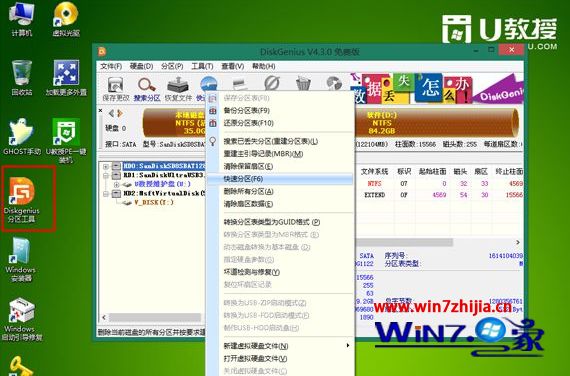Click bulb icon beside 搜索已丢失分区
This screenshot has height=376, width=570.
coord(213,141)
